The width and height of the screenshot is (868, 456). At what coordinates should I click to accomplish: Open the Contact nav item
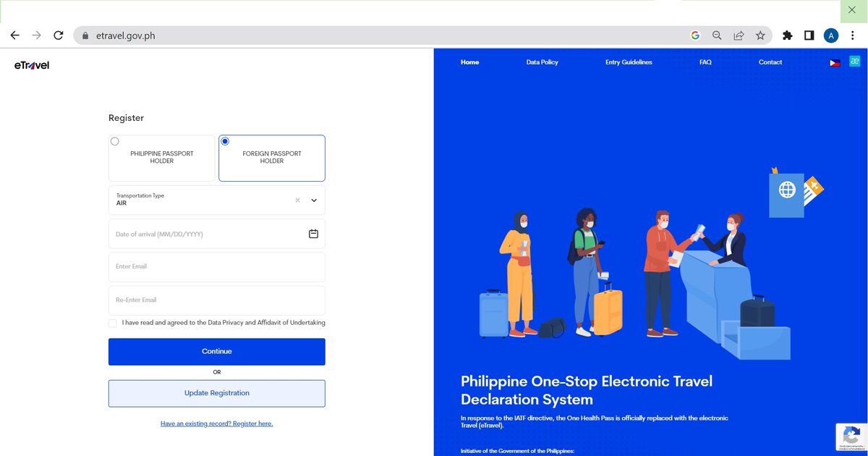[x=770, y=62]
